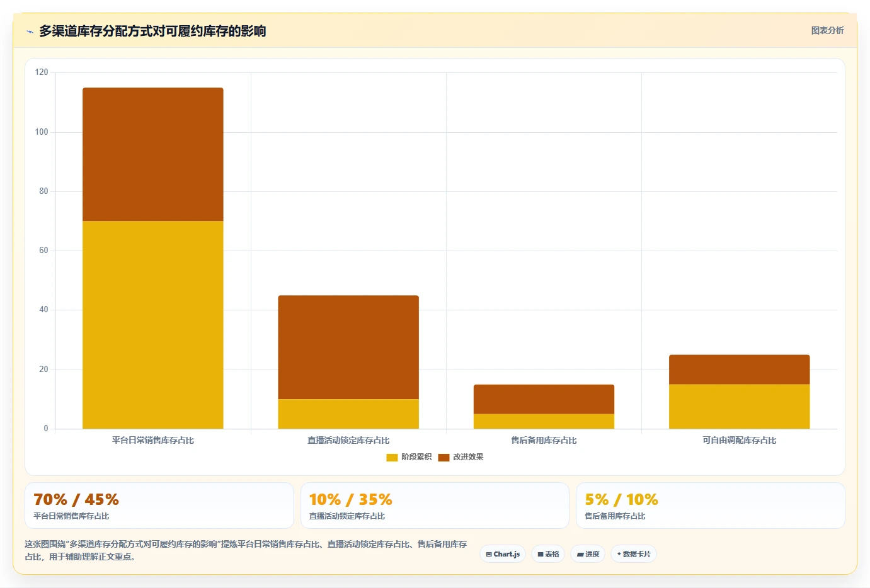
Task: Toggle the 改进效果 legend item
Action: [x=461, y=457]
